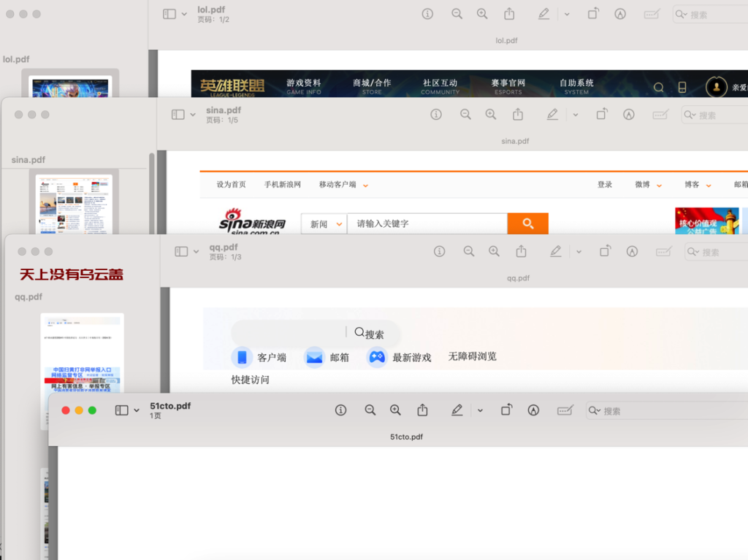The width and height of the screenshot is (748, 560).
Task: Click the info inspector icon in 51cto.pdf window
Action: tap(340, 410)
